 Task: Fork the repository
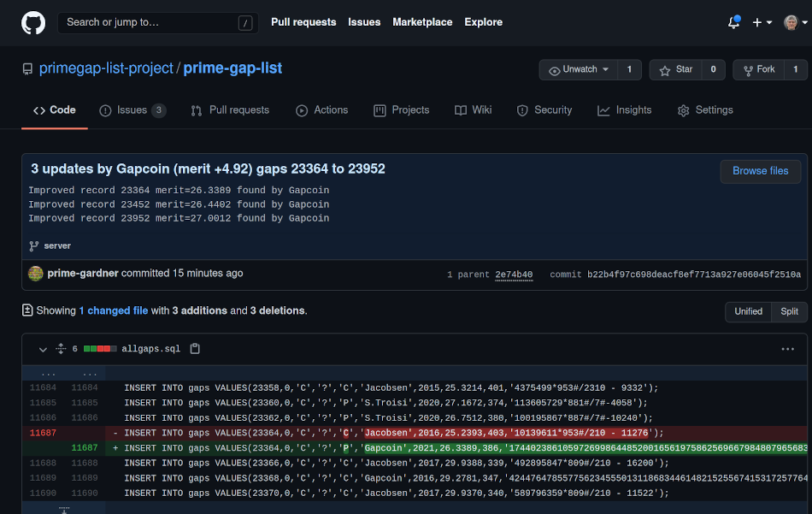click(759, 69)
